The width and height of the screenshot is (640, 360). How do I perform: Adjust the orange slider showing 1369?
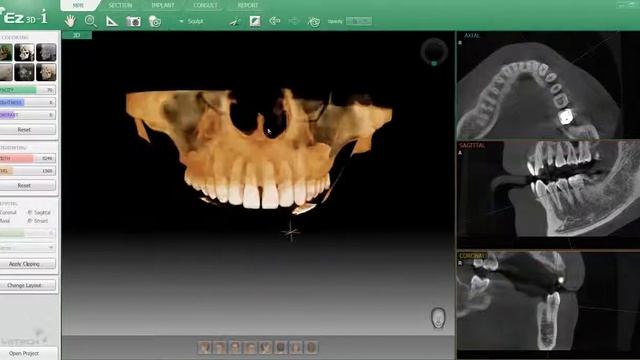[x=27, y=171]
